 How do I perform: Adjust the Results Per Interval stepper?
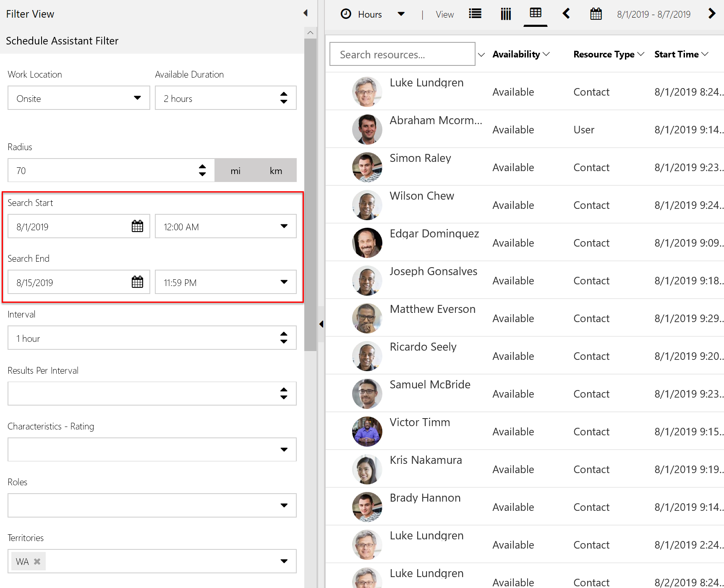(284, 394)
